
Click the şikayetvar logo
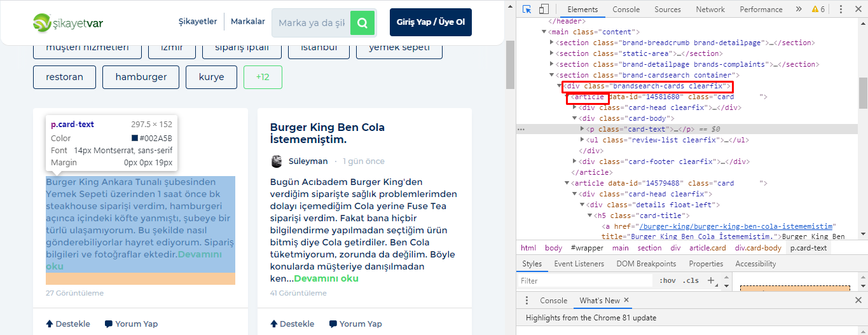(x=68, y=23)
